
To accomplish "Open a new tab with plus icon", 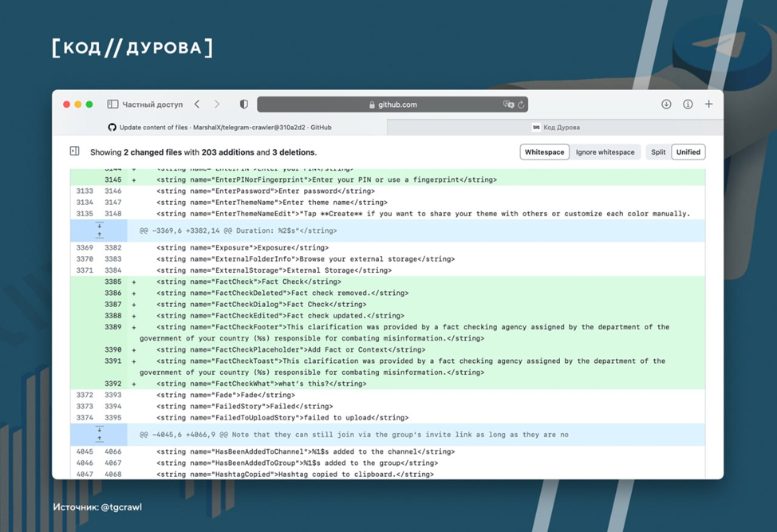I will pyautogui.click(x=708, y=104).
